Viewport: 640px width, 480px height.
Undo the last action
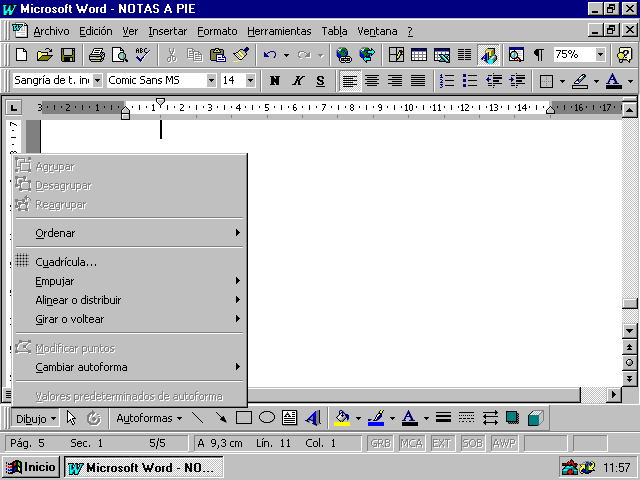[270, 55]
